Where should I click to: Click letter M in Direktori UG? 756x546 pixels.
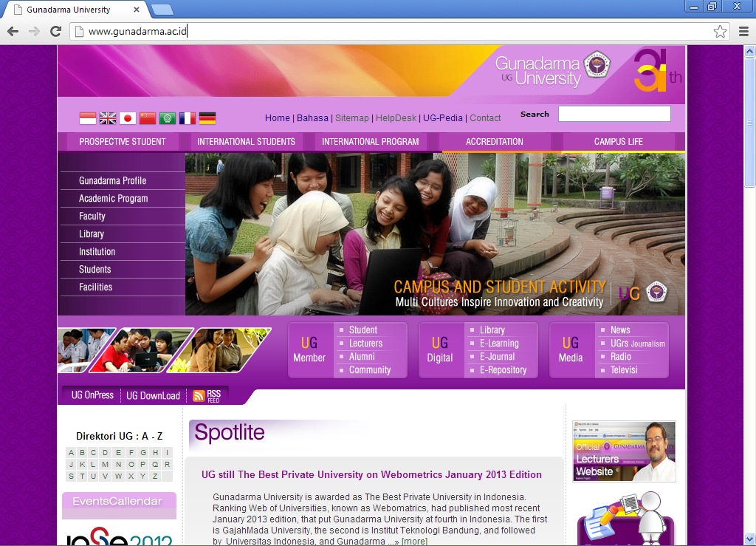[105, 465]
